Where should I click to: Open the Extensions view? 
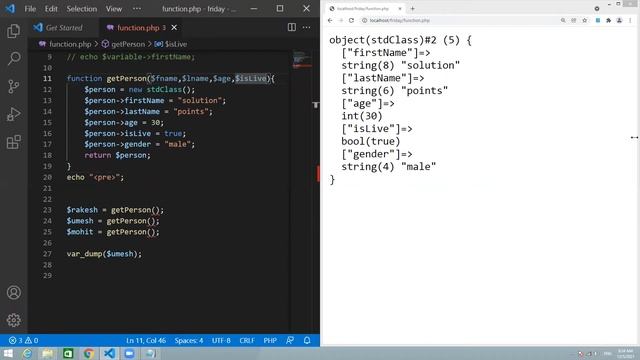[13, 142]
